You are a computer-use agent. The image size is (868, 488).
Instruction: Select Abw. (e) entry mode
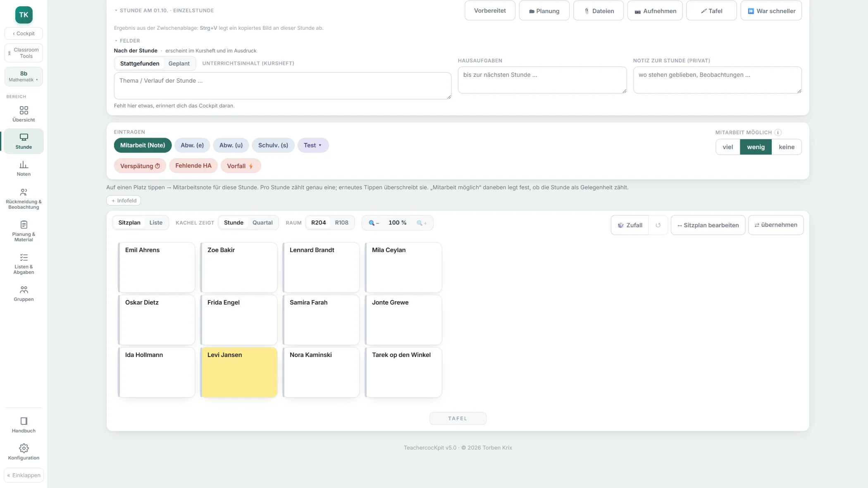tap(192, 145)
